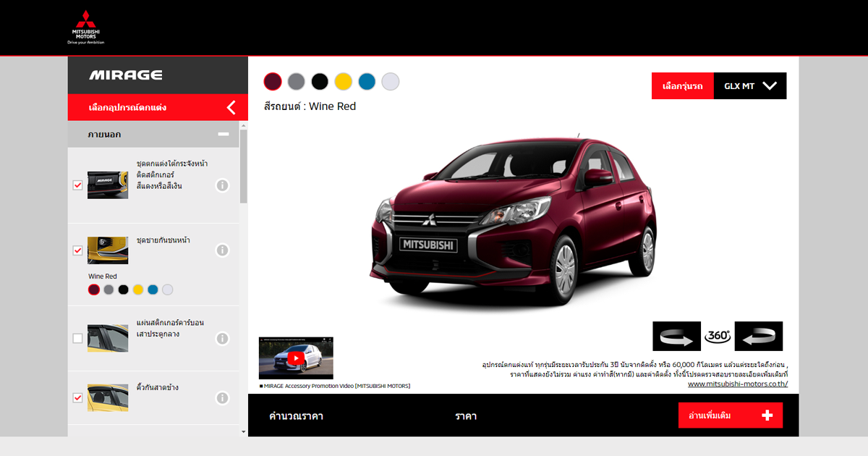This screenshot has width=868, height=456.
Task: Uncheck front grille garnish sticker accessory
Action: point(78,185)
